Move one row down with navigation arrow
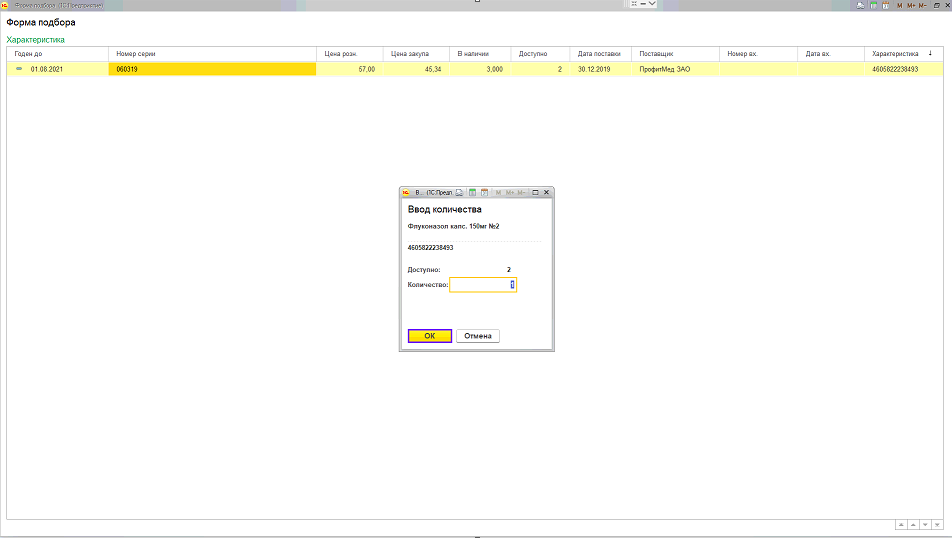Screen dimensions: 952x538 (x=925, y=525)
